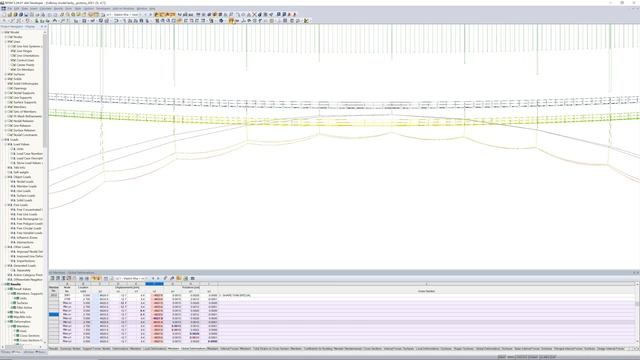The width and height of the screenshot is (640, 360).
Task: Click first icon in results table toolbar
Action: coord(52,278)
